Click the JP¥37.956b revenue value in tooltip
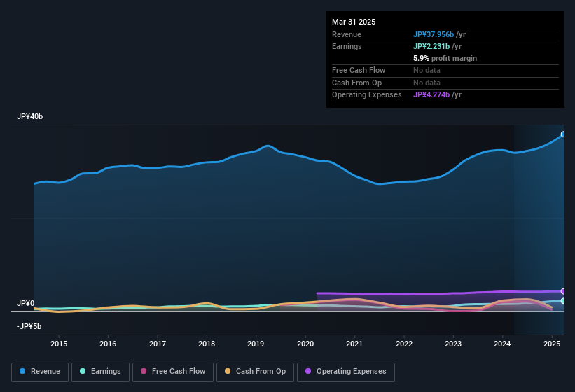This screenshot has width=575, height=392. (434, 34)
